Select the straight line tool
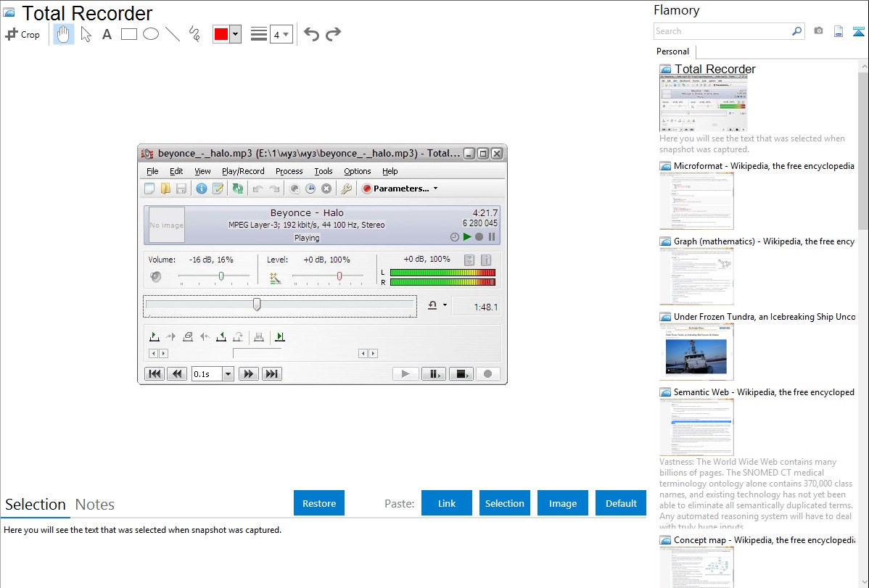 pyautogui.click(x=173, y=34)
